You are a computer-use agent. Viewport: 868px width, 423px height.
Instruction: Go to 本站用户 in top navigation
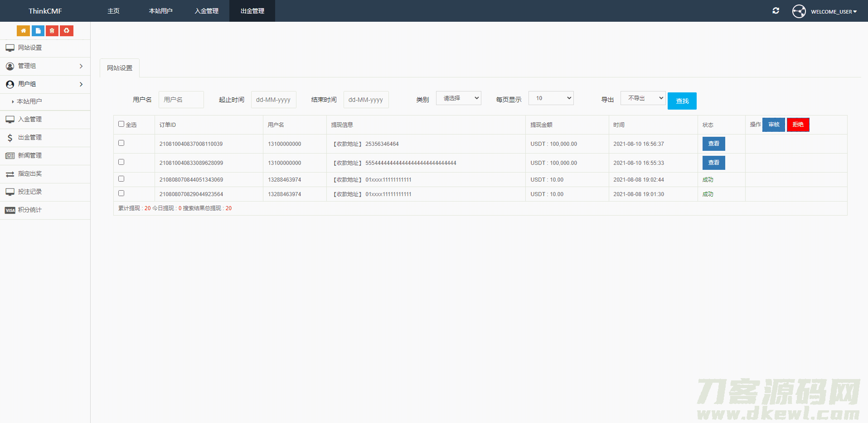160,11
